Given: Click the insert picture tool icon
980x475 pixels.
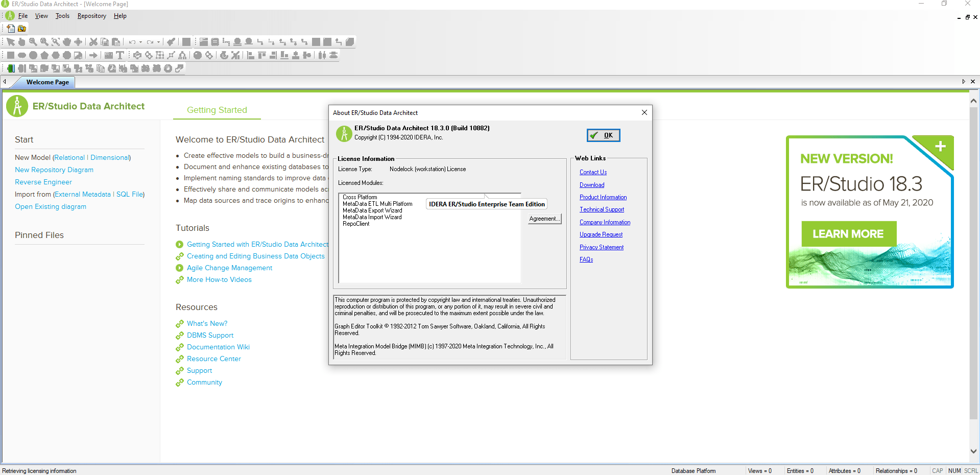Looking at the screenshot, I should point(109,55).
